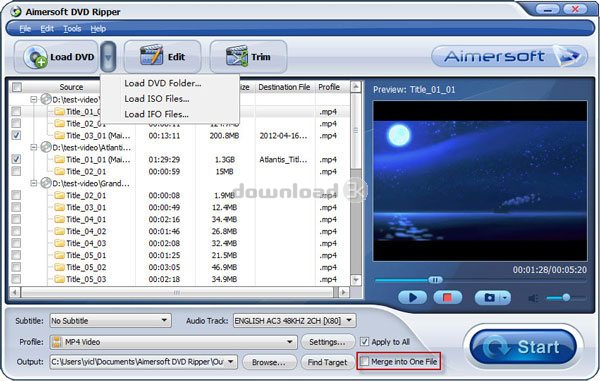Select Load ISO Files menu entry
The width and height of the screenshot is (600, 381).
click(157, 98)
